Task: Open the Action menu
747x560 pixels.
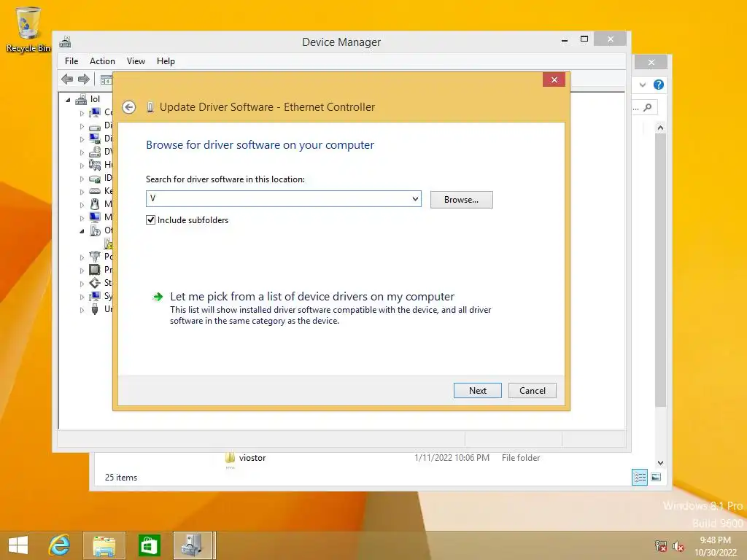Action: point(102,61)
